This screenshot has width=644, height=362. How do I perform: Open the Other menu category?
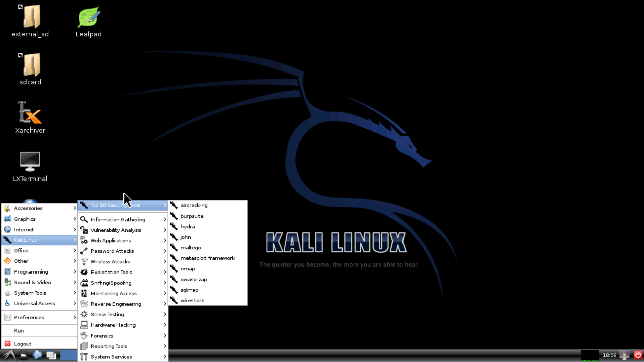coord(40,261)
